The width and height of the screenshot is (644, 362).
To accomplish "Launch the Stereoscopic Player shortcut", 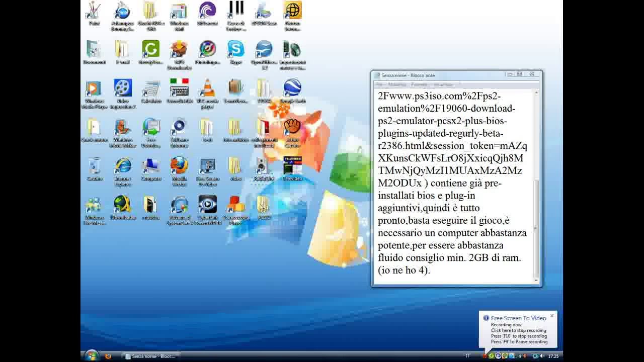I will (x=235, y=211).
